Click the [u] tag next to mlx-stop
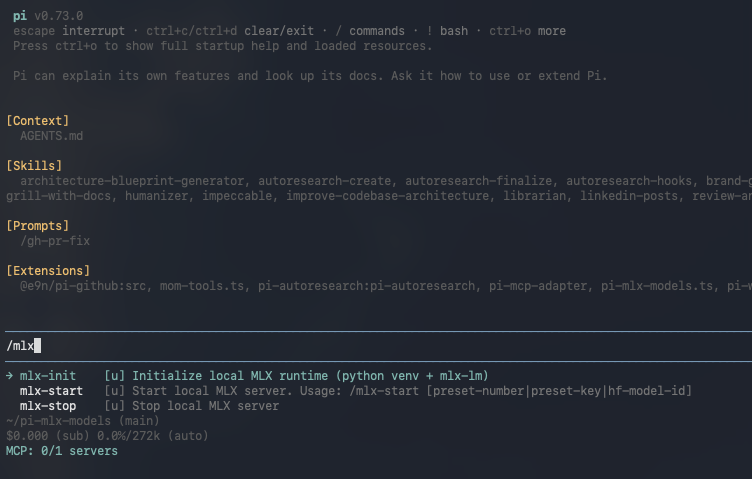752x479 pixels. [x=114, y=406]
